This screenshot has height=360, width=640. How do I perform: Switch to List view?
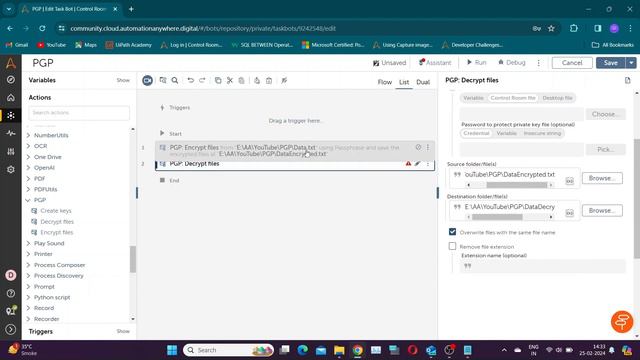coord(404,82)
